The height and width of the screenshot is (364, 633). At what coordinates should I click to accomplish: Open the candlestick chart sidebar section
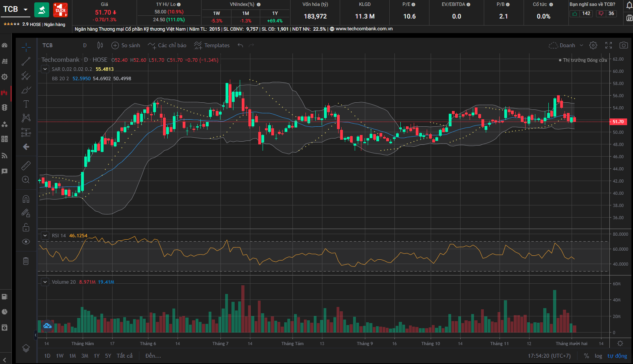(5, 93)
